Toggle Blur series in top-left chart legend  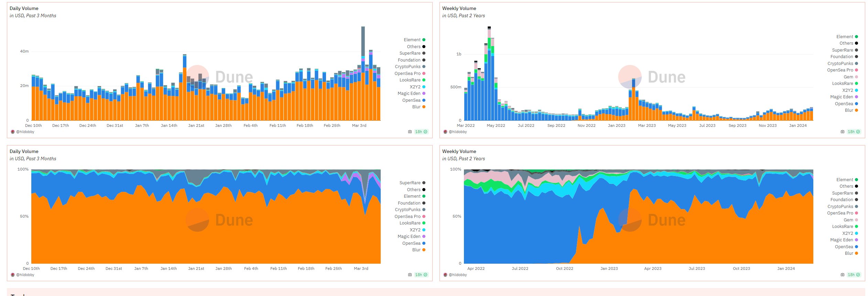(x=419, y=107)
